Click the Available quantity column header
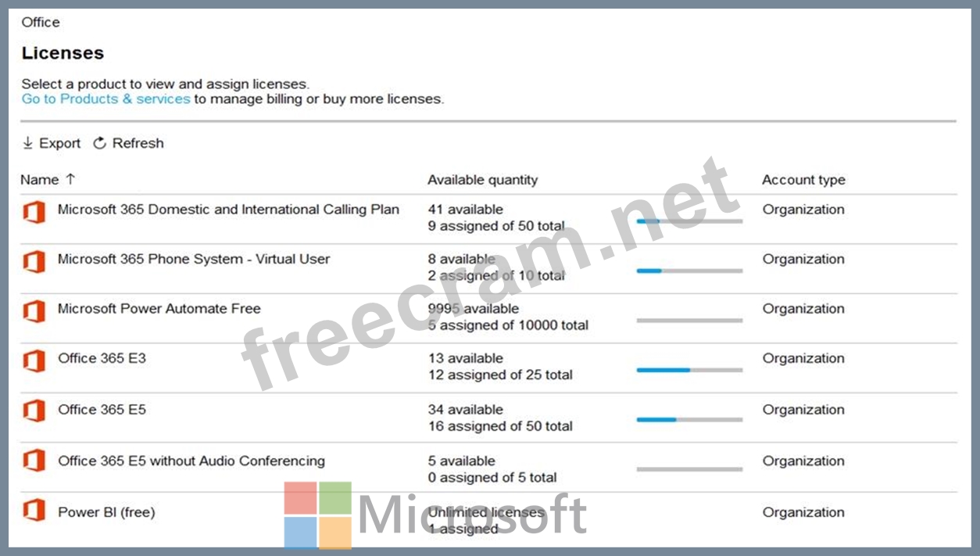 (x=482, y=180)
